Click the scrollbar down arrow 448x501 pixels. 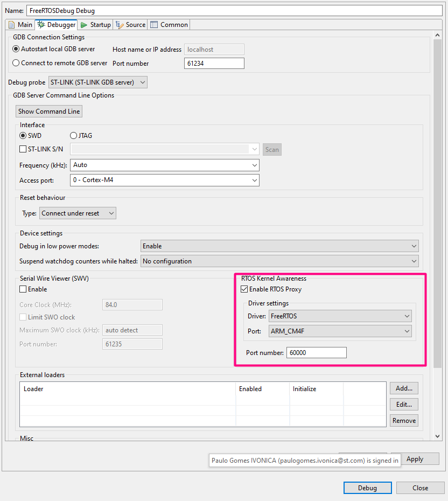(437, 436)
